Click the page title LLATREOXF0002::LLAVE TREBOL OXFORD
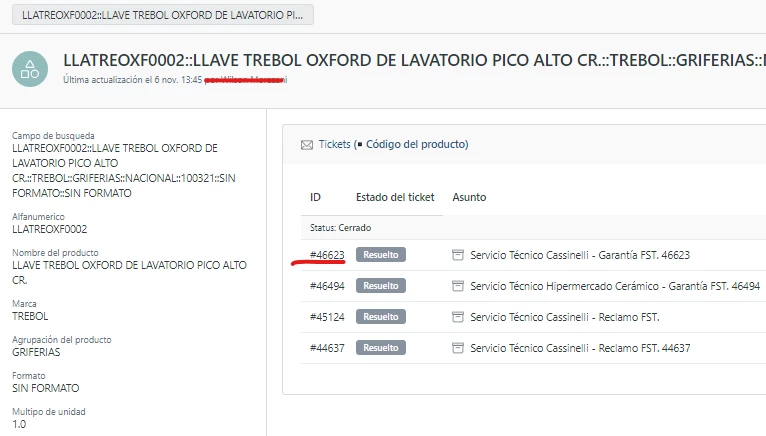This screenshot has width=766, height=436. [x=414, y=60]
